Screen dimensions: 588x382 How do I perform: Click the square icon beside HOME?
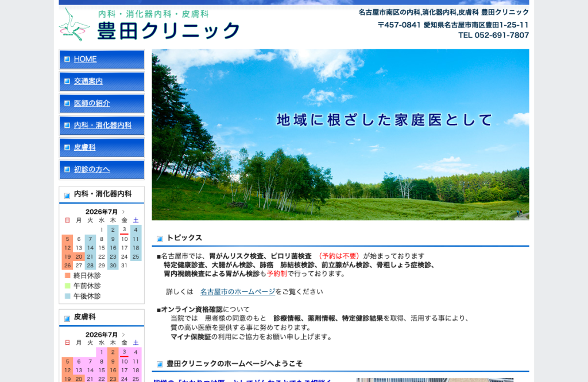67,59
